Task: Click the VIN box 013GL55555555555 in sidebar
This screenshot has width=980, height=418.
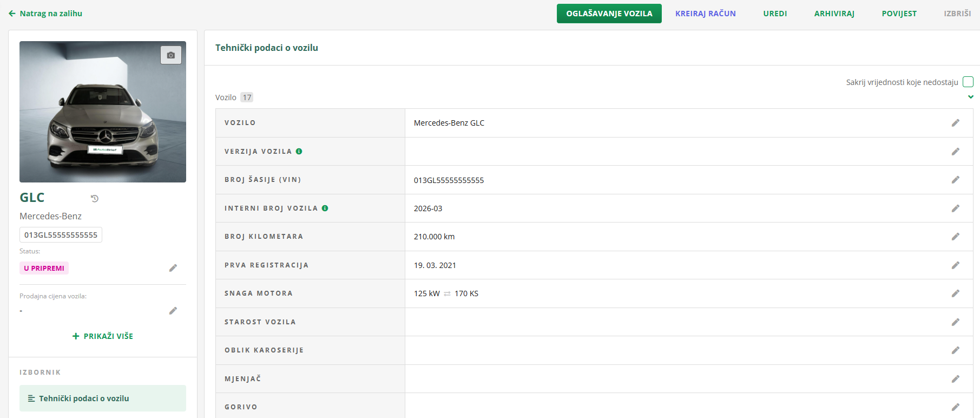Action: coord(61,235)
